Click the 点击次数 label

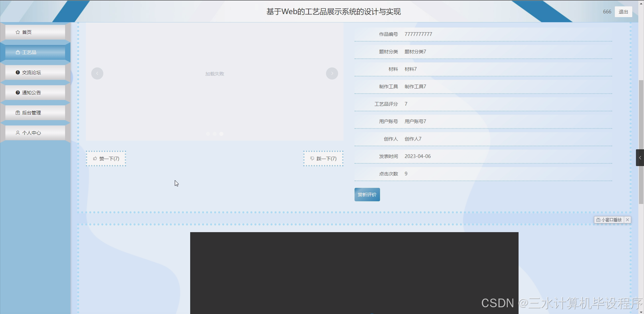click(x=388, y=174)
